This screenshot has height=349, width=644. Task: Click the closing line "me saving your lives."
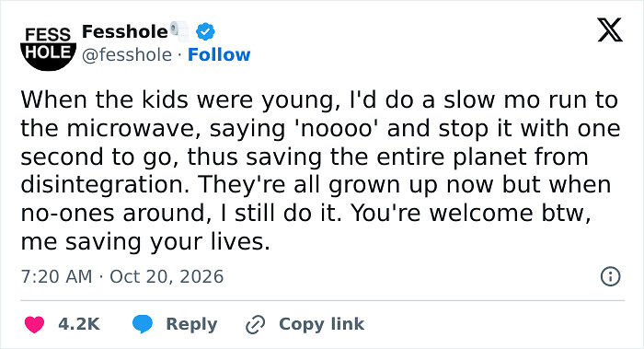[x=145, y=241]
